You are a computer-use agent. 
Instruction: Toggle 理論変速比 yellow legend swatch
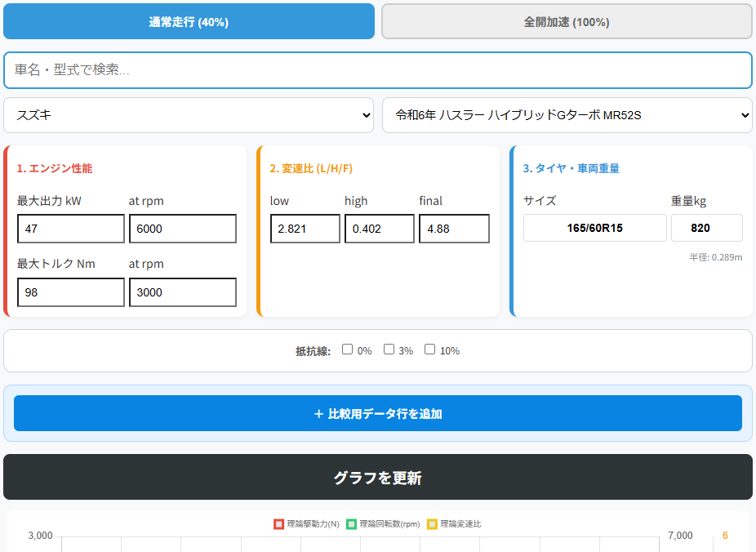(432, 524)
